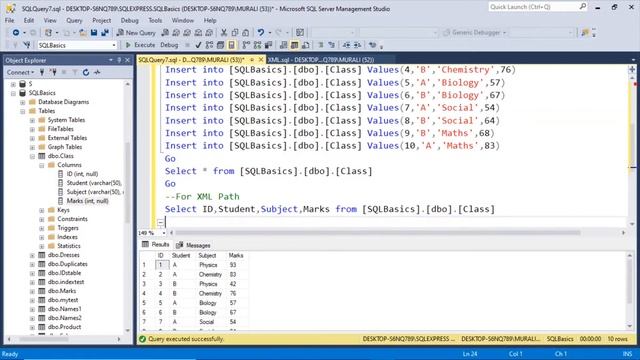Toggle Object Explorer auto-hide pin
The height and width of the screenshot is (360, 640).
coord(119,60)
